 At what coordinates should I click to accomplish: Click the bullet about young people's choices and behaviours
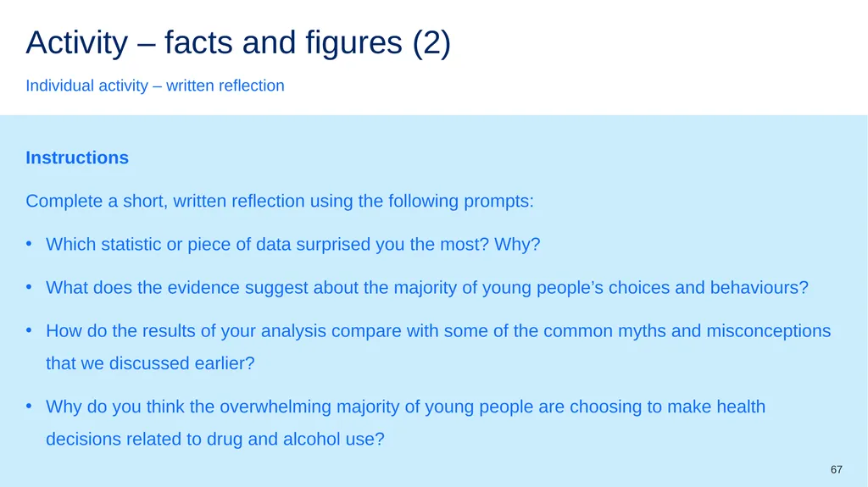pyautogui.click(x=427, y=287)
